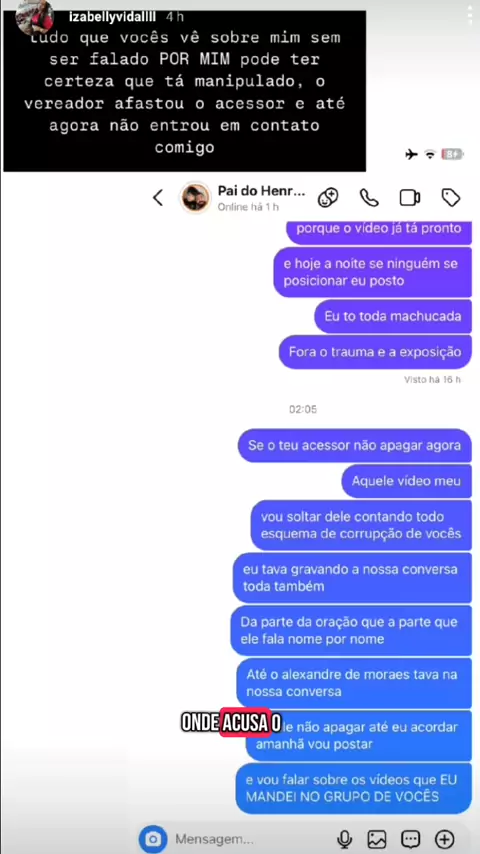Open the Pai do Henr... contact profile picture
Screen dimensions: 480x854
(196, 198)
